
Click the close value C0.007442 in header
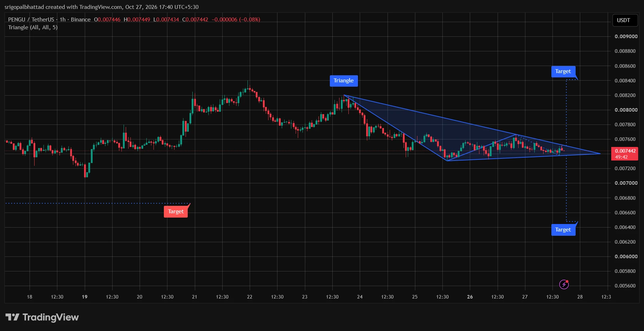click(x=195, y=20)
